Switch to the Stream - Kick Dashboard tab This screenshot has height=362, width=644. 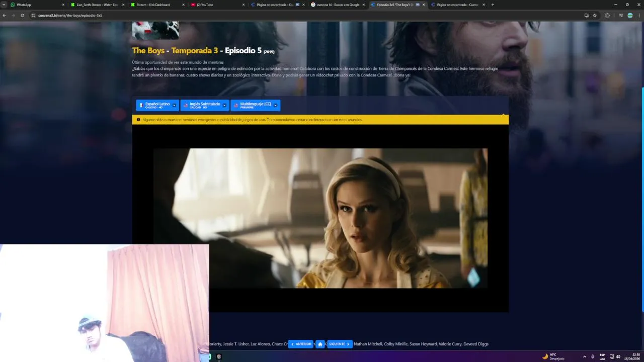pyautogui.click(x=157, y=5)
